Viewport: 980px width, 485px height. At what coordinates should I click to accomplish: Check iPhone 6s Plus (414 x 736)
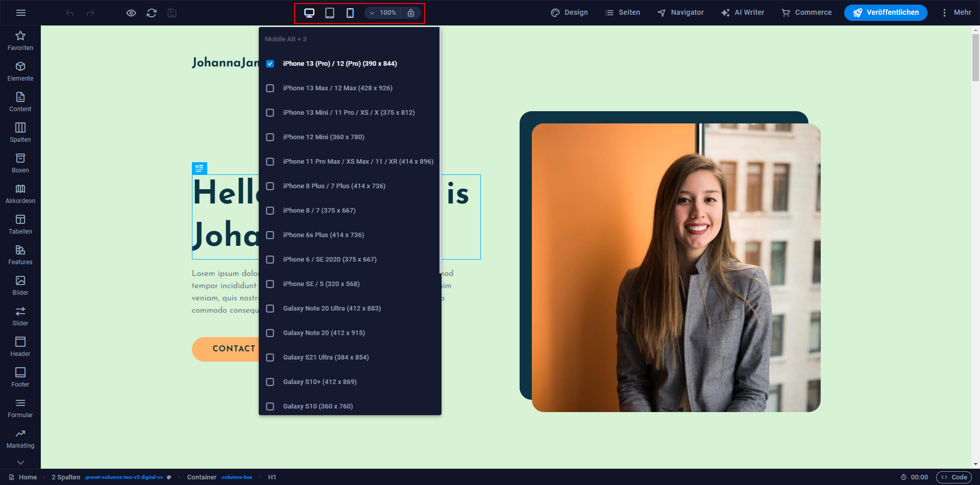(270, 235)
